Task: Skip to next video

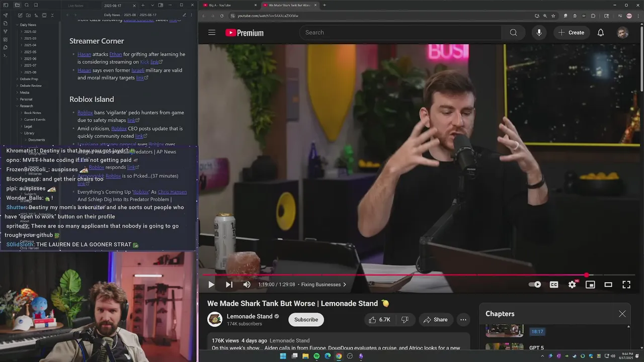Action: pos(229,285)
